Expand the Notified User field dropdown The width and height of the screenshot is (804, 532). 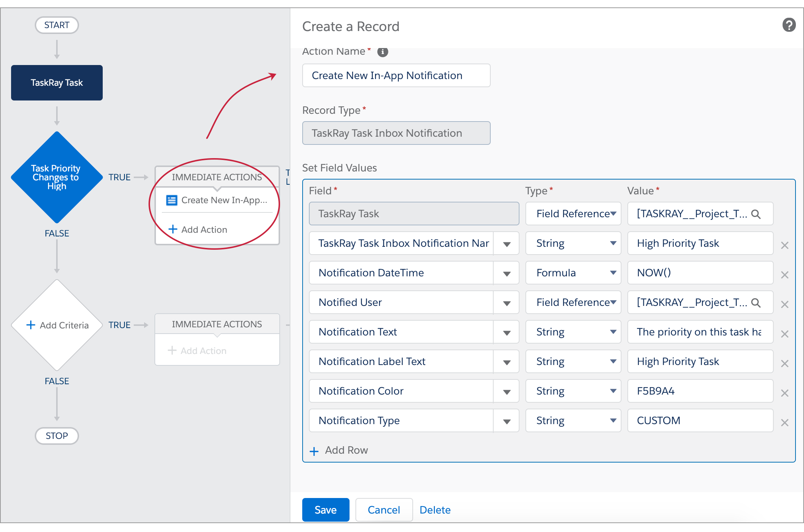(507, 303)
